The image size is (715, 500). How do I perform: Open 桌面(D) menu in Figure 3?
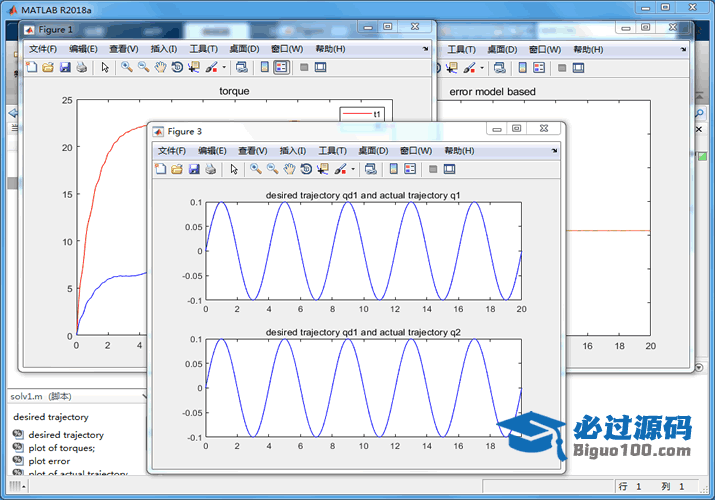(373, 150)
